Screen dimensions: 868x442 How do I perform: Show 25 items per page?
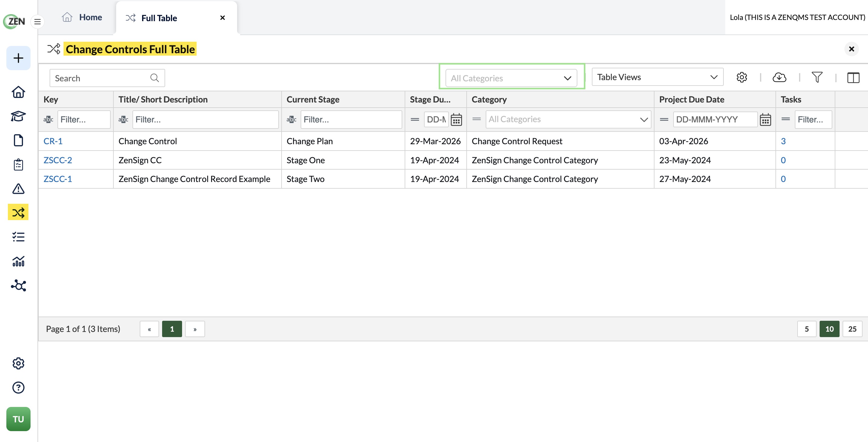(852, 329)
